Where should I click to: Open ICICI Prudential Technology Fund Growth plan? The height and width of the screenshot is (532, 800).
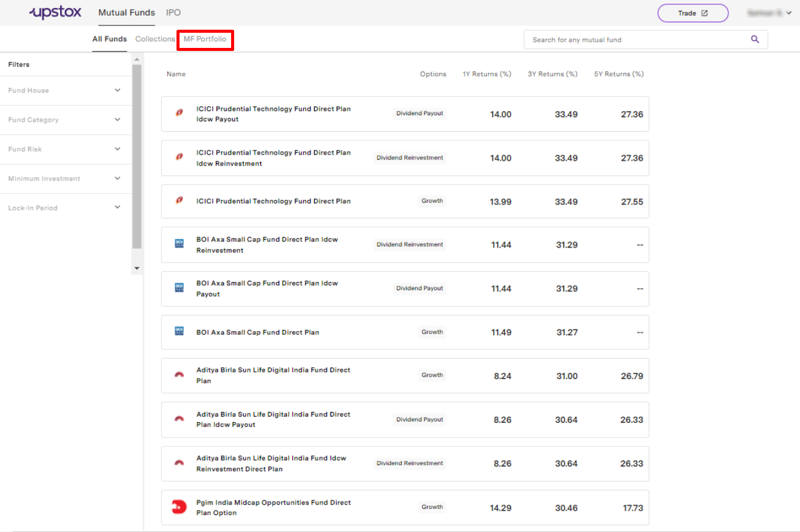point(405,201)
